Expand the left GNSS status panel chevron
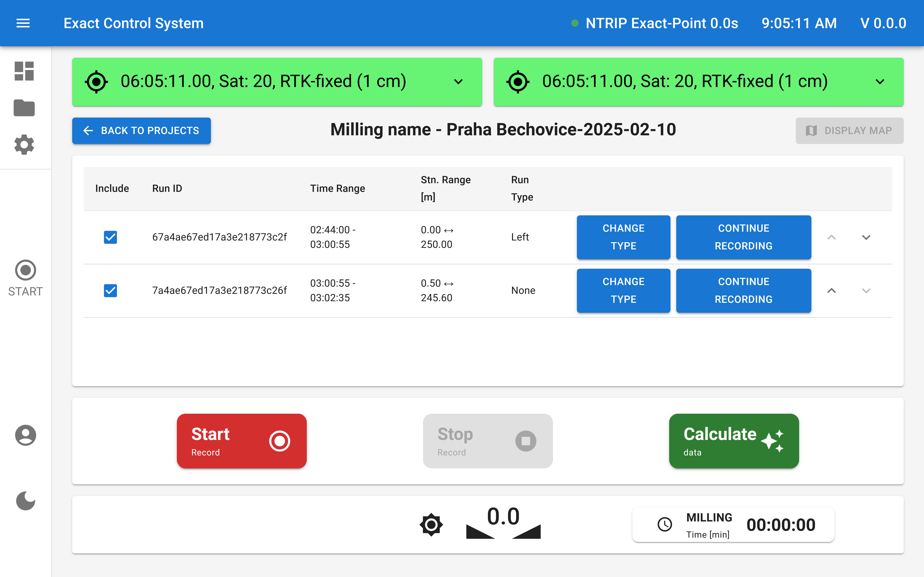Image resolution: width=924 pixels, height=577 pixels. tap(458, 82)
